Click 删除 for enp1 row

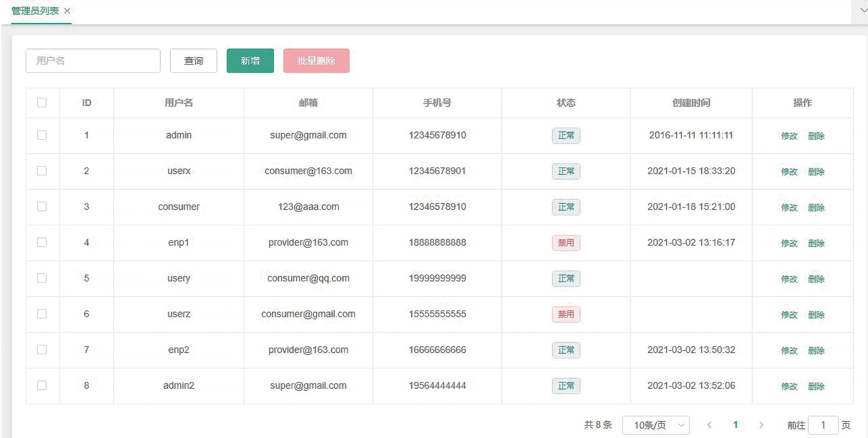[x=816, y=243]
